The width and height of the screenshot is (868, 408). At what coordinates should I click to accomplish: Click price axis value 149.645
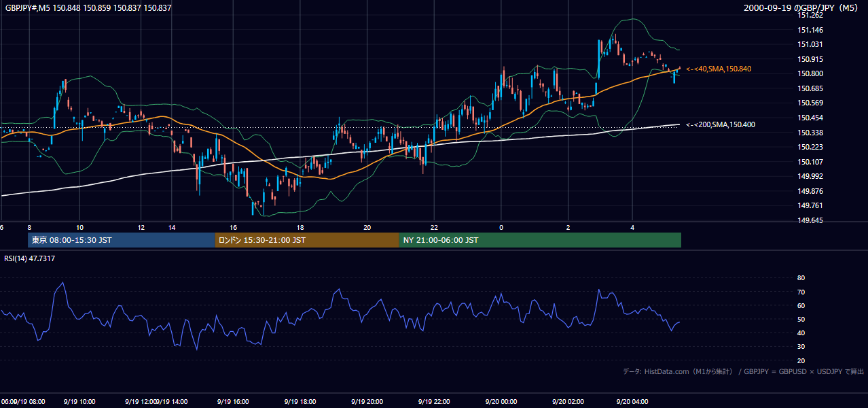tap(810, 220)
